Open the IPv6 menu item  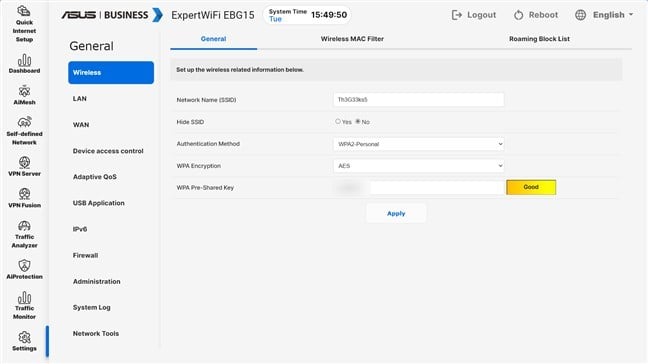[80, 229]
